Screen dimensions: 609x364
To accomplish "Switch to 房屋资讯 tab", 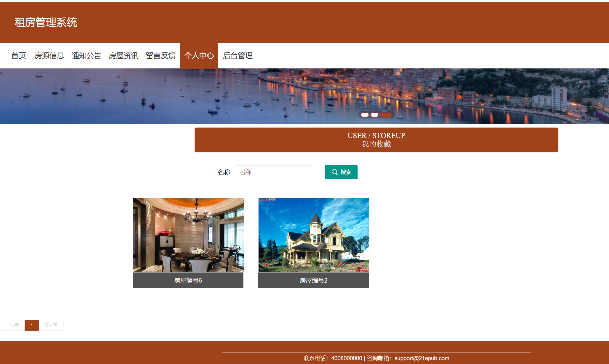I will click(123, 55).
